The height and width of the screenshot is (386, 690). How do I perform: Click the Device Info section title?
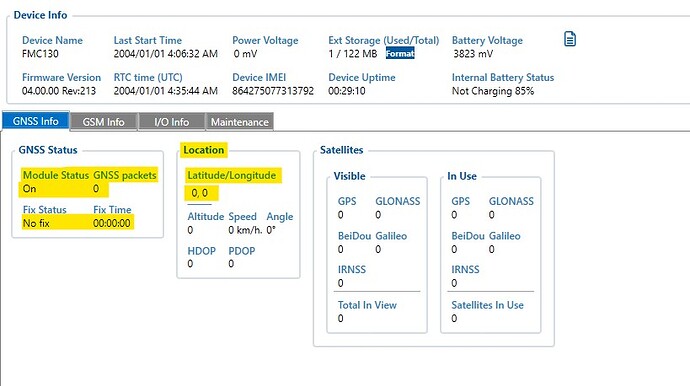40,15
